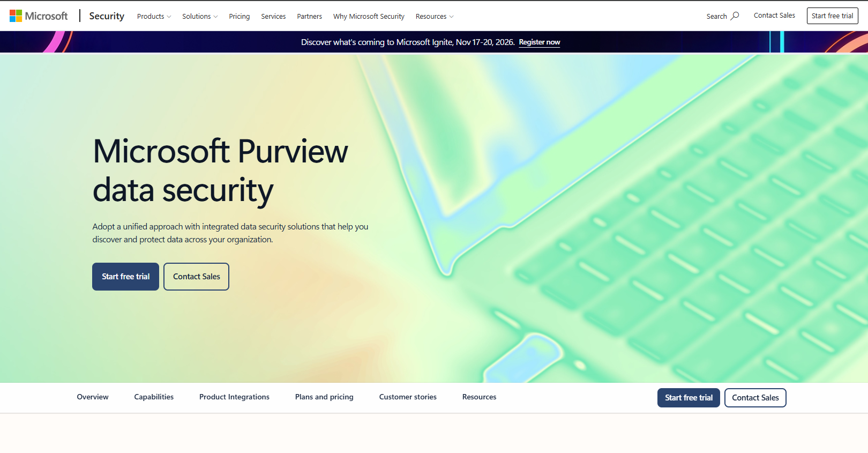Jump to Product Integrations section tab

coord(234,397)
